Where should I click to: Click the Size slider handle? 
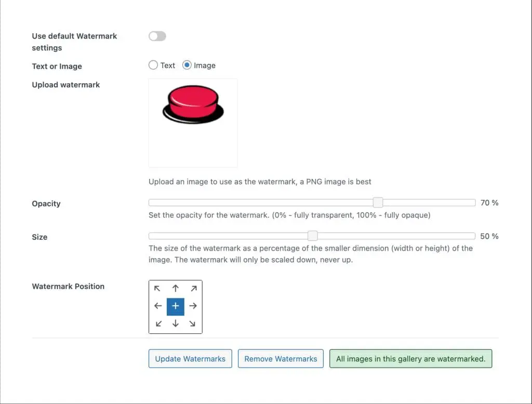(312, 236)
